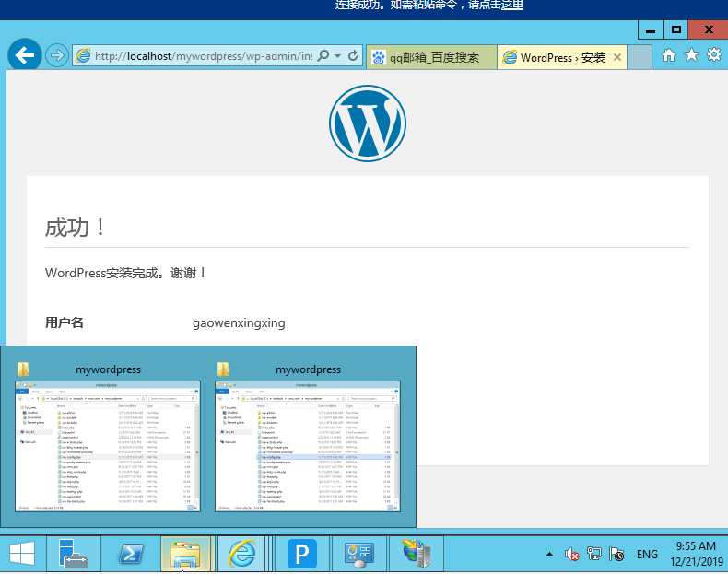Launch PowerShell from the taskbar
Viewport: 728px width, 574px height.
131,554
